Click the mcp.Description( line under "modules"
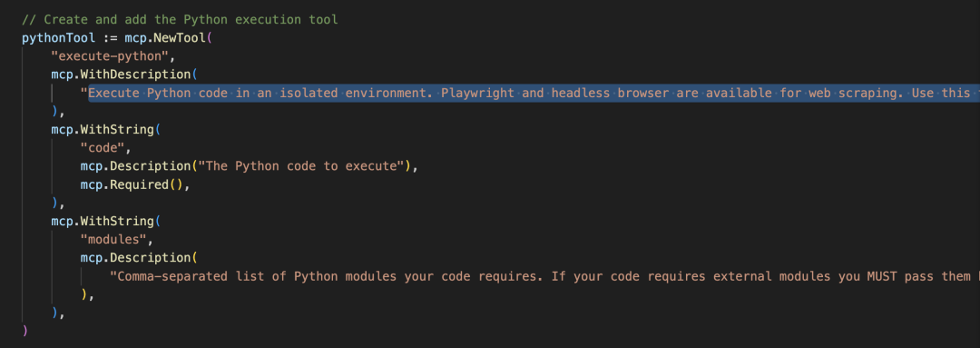Viewport: 980px width, 348px height. point(138,258)
